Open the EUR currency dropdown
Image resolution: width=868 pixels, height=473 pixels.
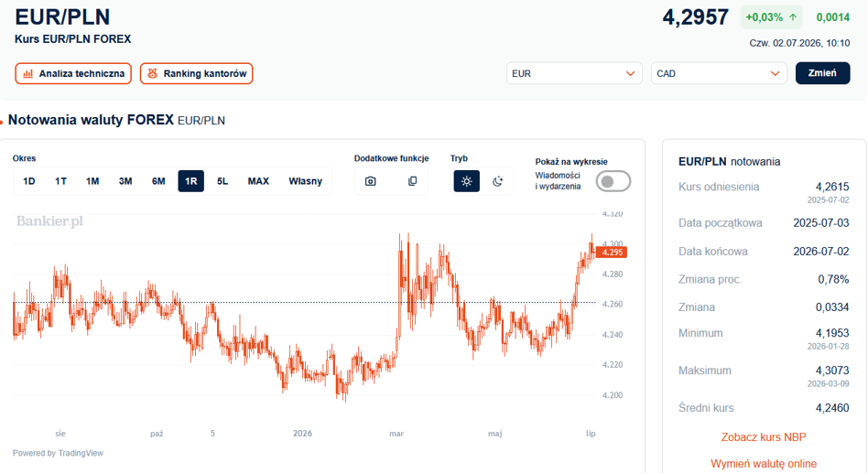(574, 73)
